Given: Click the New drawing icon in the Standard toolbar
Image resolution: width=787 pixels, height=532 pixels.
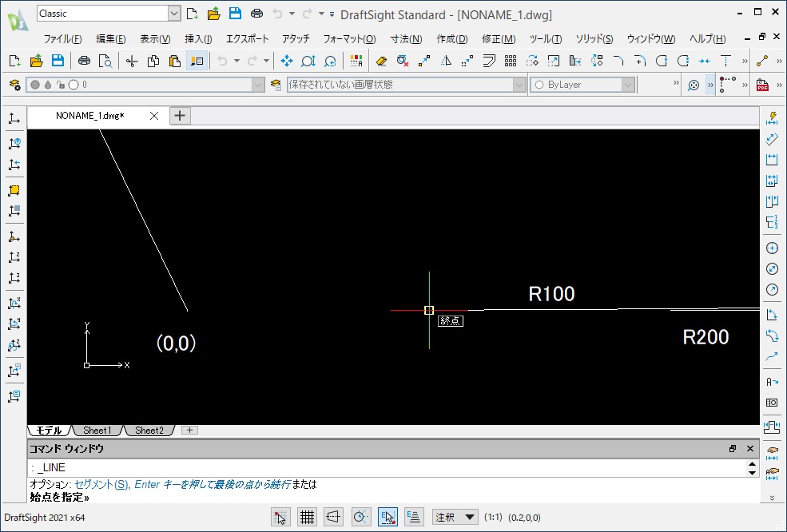Looking at the screenshot, I should tap(14, 62).
